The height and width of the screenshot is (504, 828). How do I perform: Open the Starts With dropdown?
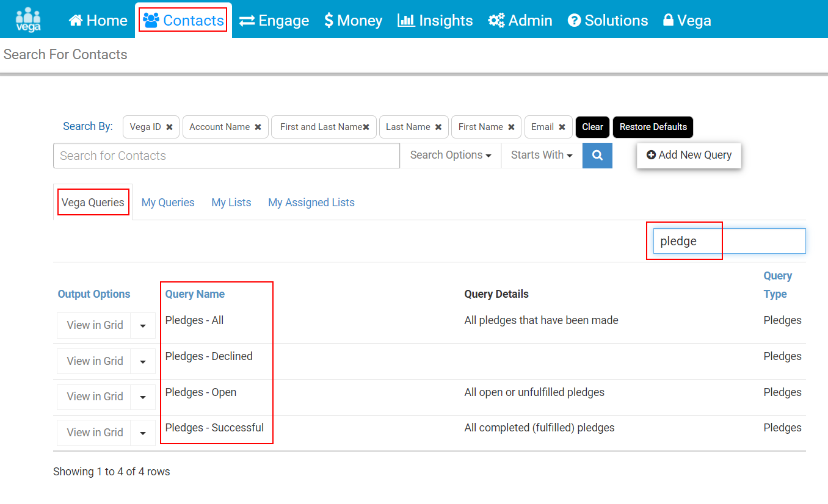542,156
